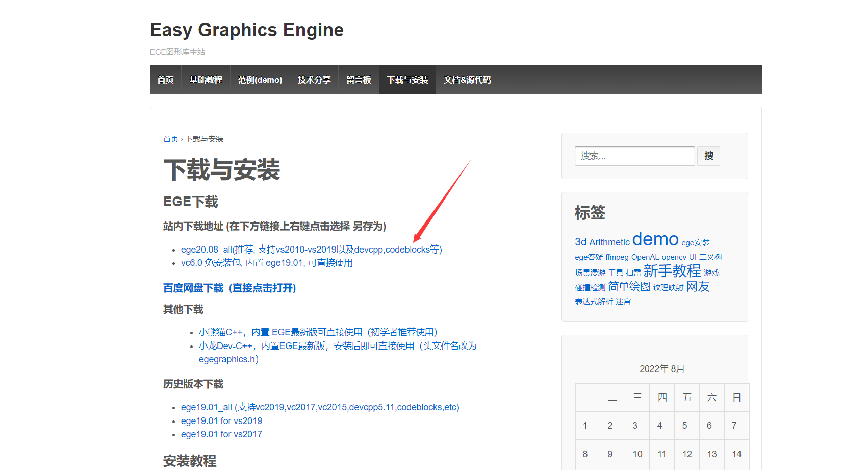Open the 迷宫 tag

pos(623,302)
